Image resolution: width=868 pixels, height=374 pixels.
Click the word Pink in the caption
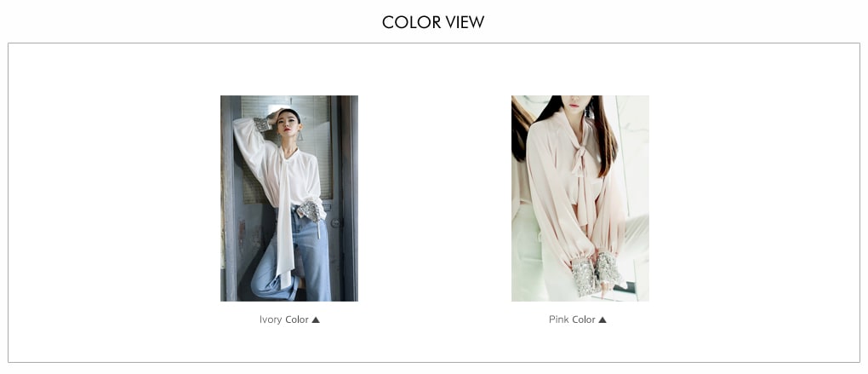point(558,319)
